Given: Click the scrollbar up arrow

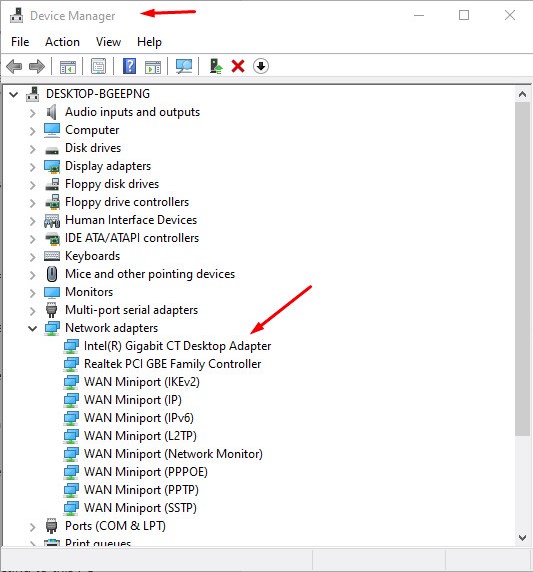Looking at the screenshot, I should 522,94.
